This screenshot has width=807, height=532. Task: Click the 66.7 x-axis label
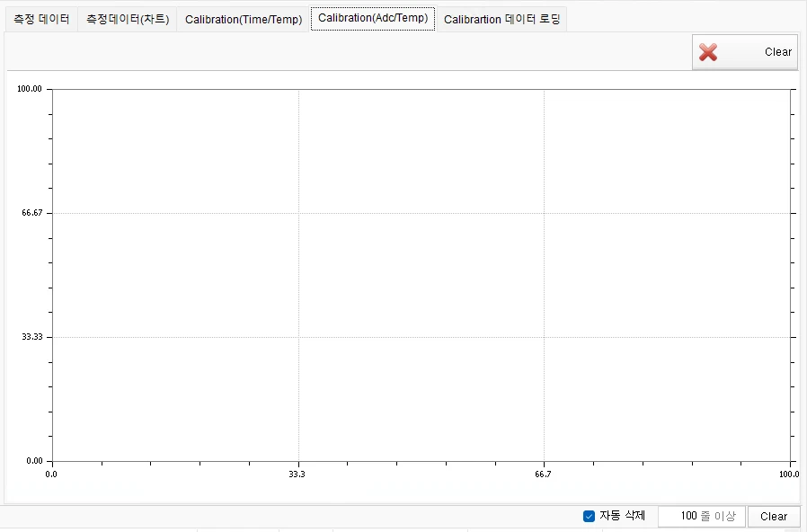(x=543, y=474)
